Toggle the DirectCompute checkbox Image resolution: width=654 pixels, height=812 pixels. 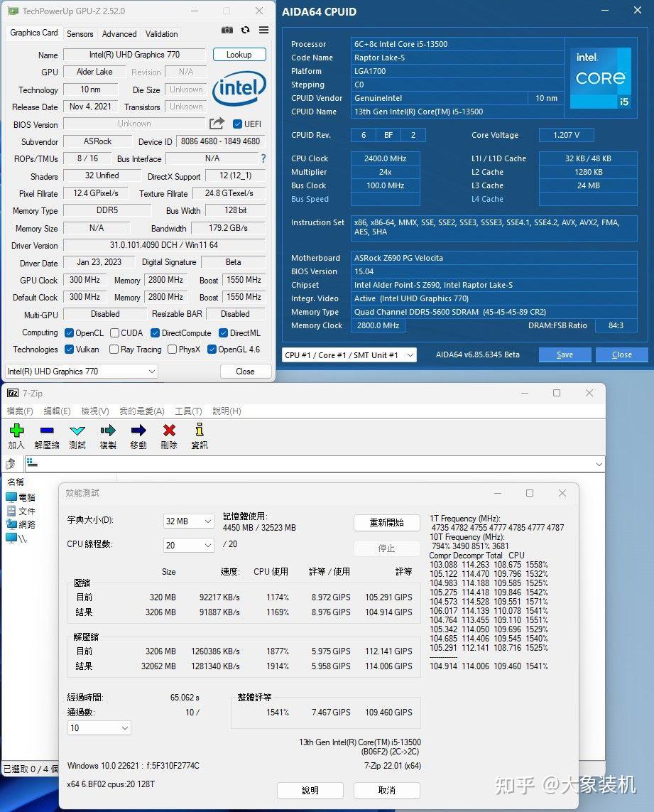(155, 332)
